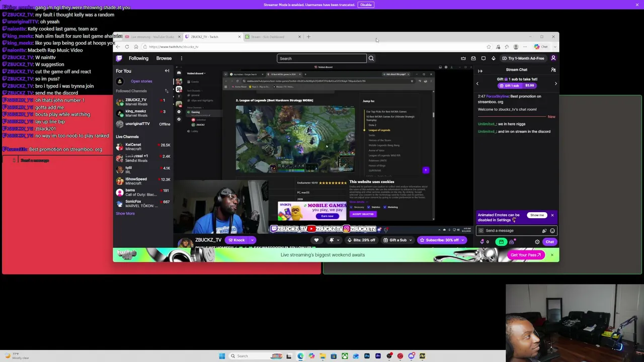Viewport: 644px width, 362px height.
Task: Click the Twitch search input field
Action: pyautogui.click(x=321, y=58)
